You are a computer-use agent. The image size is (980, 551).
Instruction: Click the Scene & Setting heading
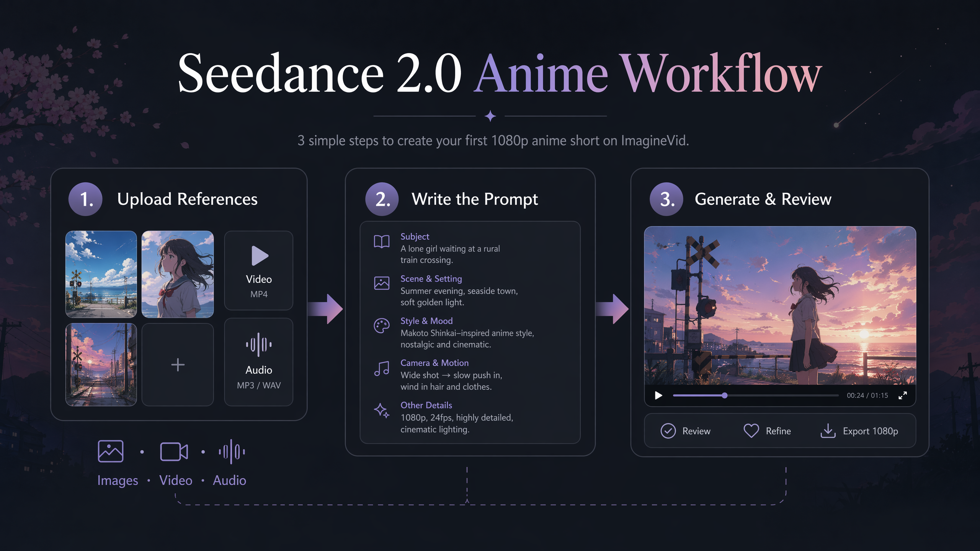431,279
